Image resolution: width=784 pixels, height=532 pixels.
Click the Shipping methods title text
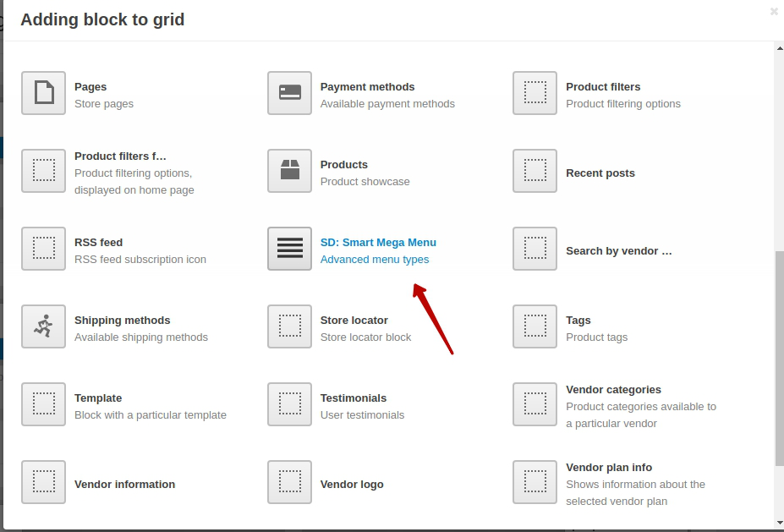coord(123,321)
